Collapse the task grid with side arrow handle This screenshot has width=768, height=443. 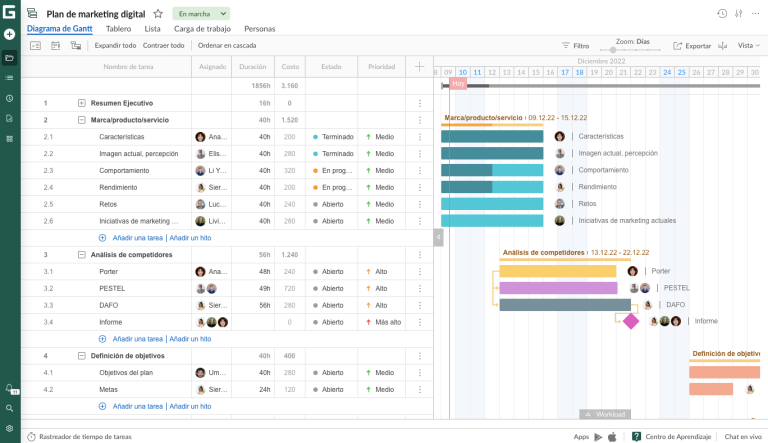click(438, 237)
